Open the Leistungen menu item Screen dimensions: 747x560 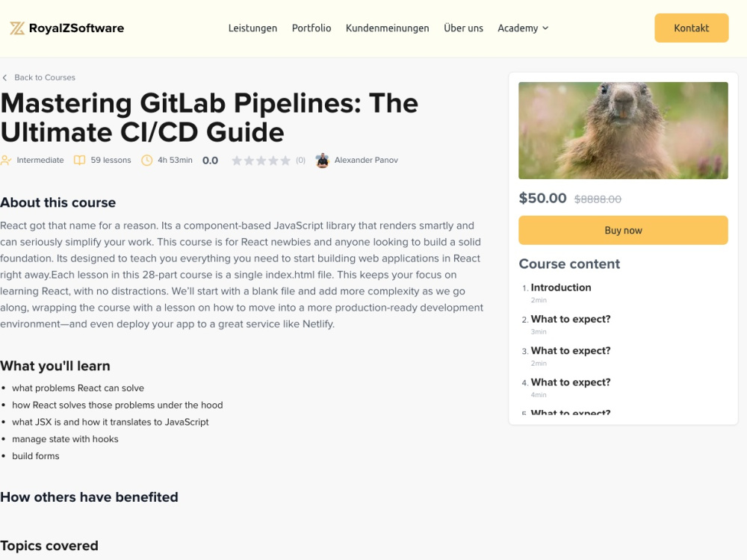(252, 28)
